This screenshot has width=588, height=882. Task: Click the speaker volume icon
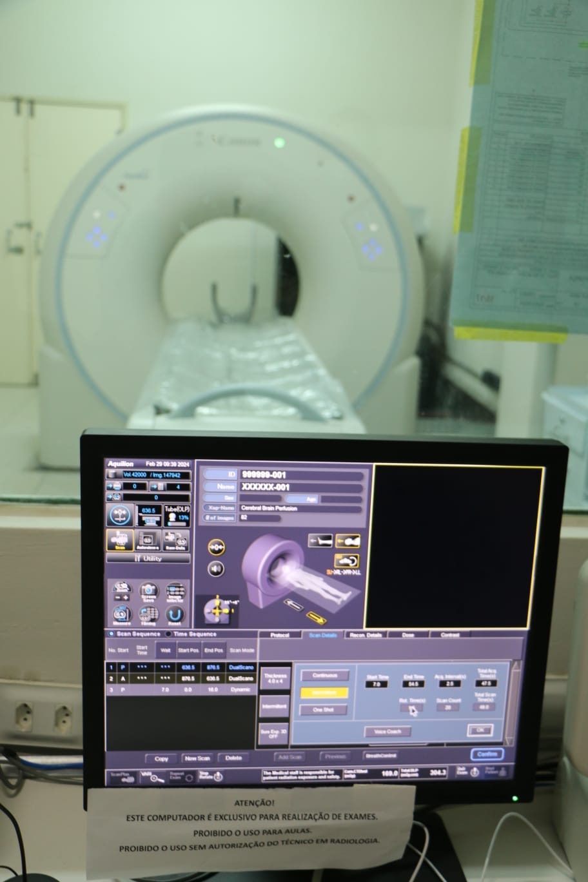click(216, 569)
